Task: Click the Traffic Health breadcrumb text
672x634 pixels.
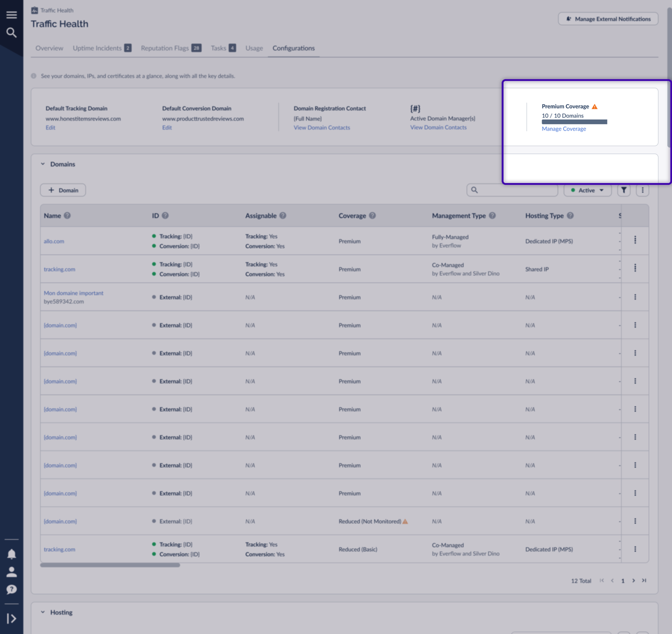Action: coord(57,10)
